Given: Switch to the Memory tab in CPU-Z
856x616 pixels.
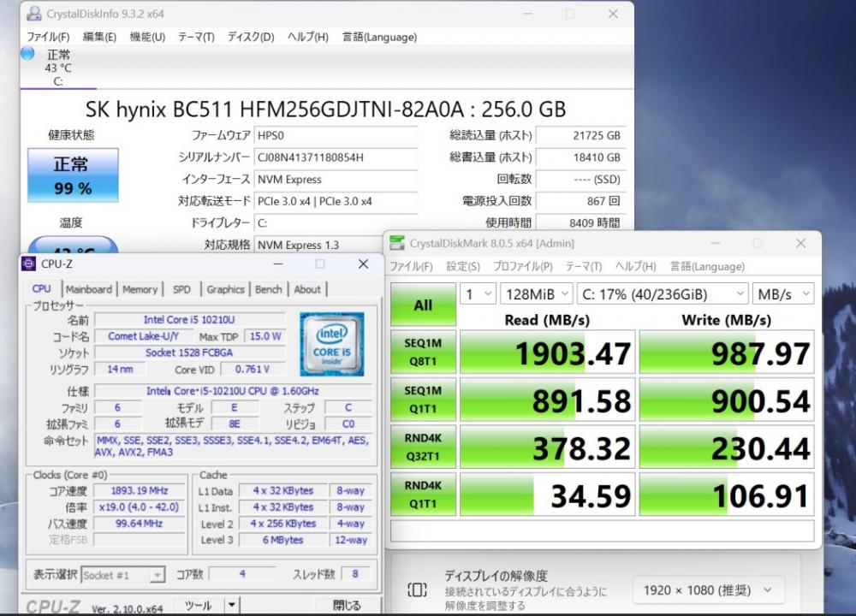Looking at the screenshot, I should (x=140, y=289).
